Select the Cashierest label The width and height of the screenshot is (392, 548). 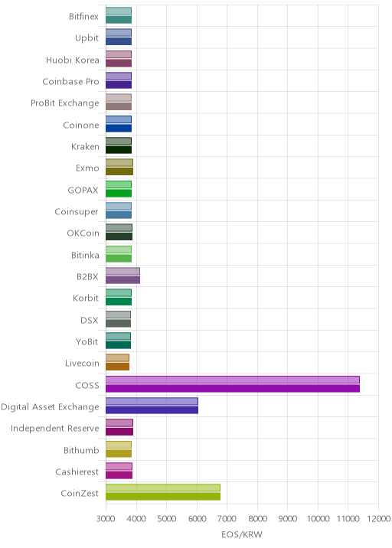pyautogui.click(x=77, y=471)
